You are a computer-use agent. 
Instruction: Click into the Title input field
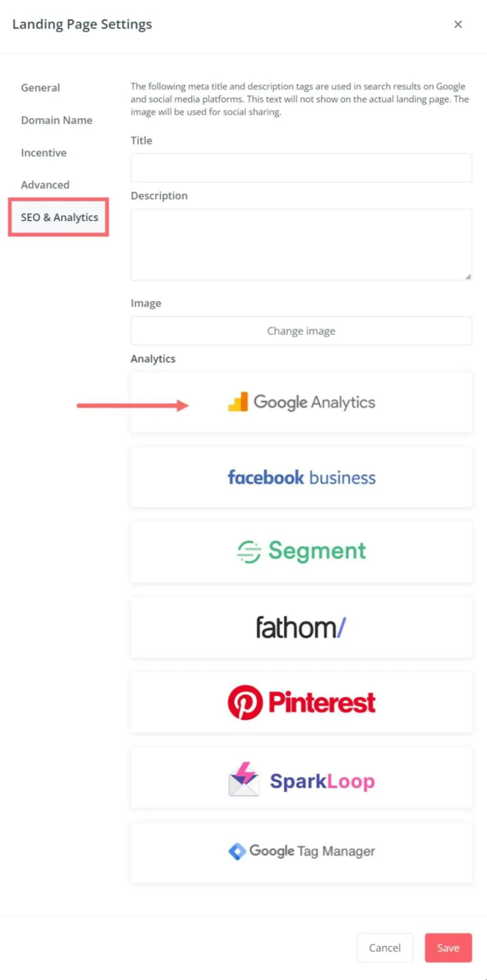pyautogui.click(x=301, y=168)
